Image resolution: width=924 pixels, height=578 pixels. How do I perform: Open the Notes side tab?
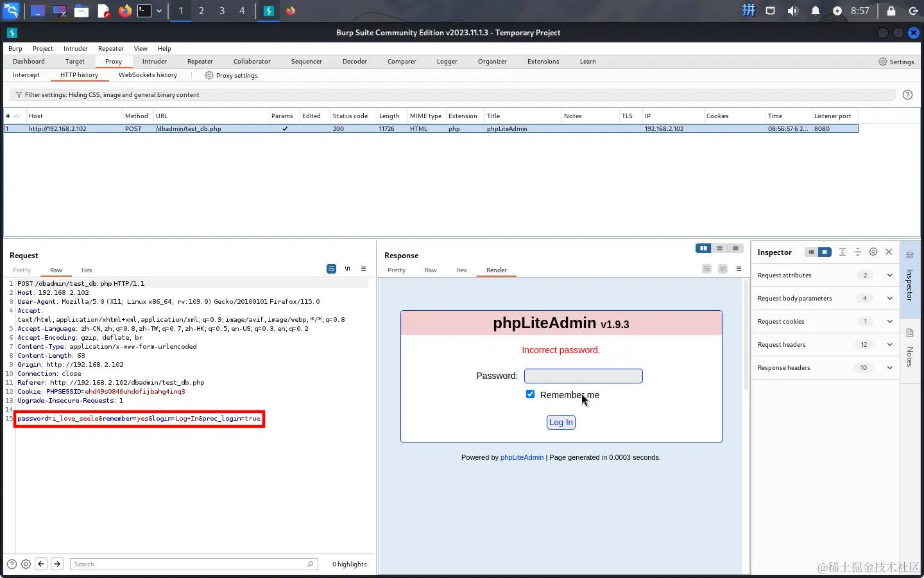pos(910,351)
